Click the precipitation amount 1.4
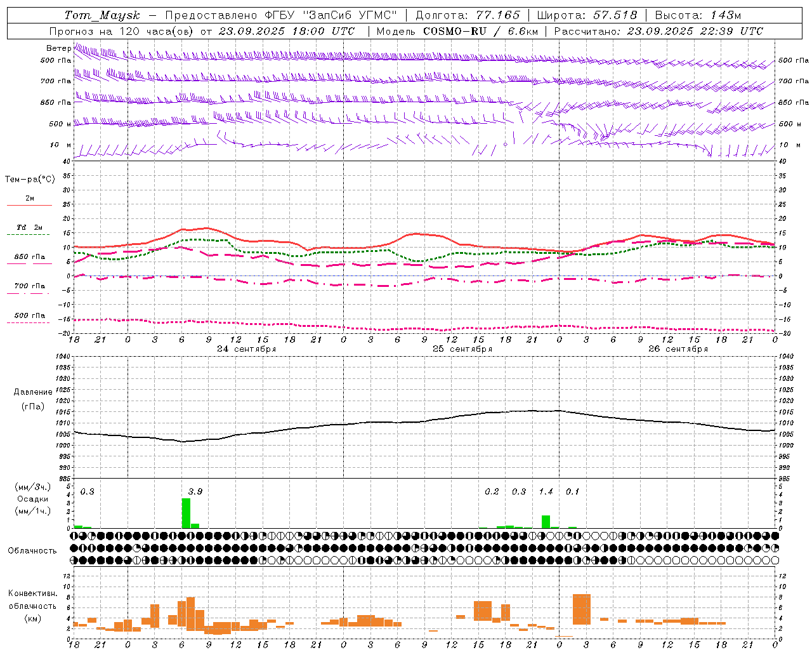 point(546,492)
